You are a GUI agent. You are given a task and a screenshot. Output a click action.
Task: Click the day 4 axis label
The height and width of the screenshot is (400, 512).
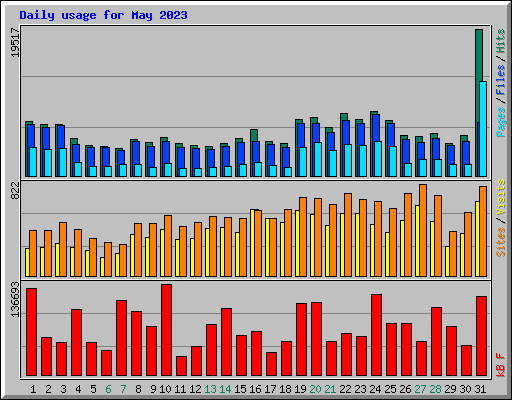tap(78, 389)
